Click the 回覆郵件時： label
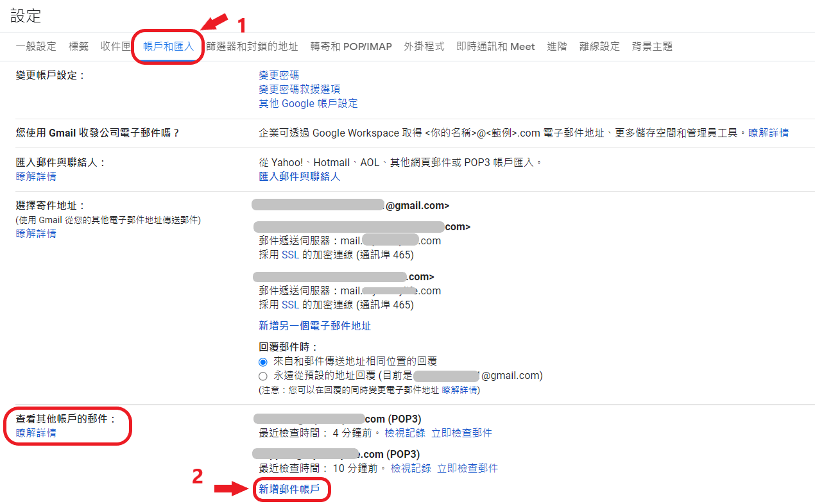Screen dimensions: 815x504 pos(289,347)
